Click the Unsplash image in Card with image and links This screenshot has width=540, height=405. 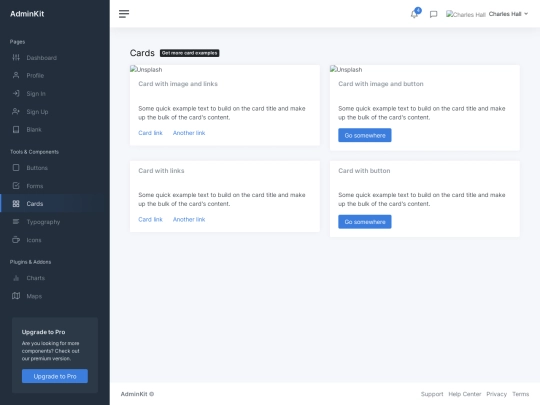[x=146, y=70]
